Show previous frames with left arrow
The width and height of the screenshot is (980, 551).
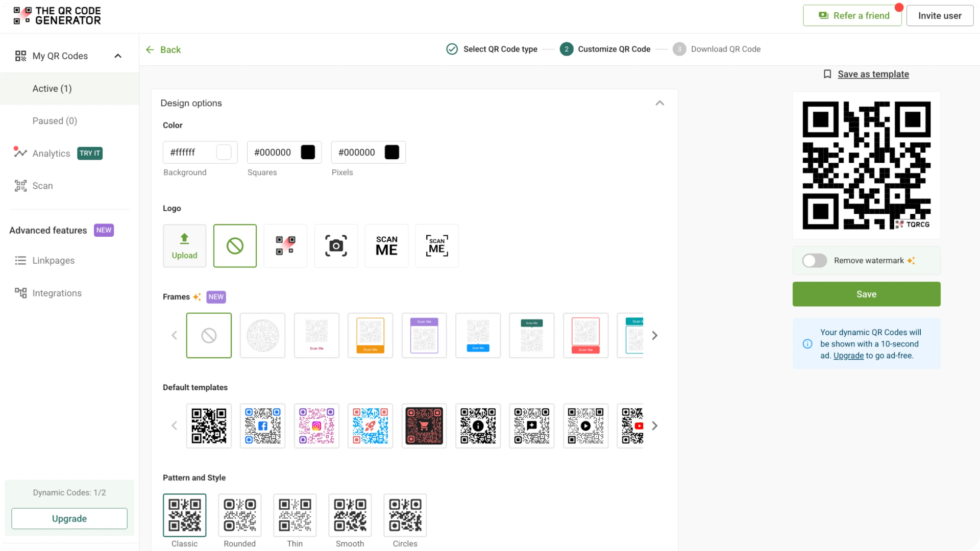(x=174, y=335)
